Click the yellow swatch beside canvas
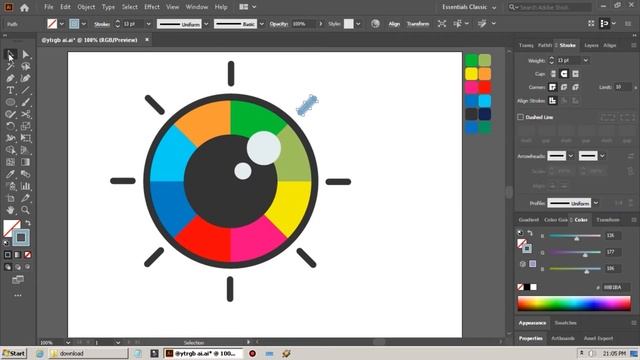Screen dimensions: 640x360 [471, 74]
